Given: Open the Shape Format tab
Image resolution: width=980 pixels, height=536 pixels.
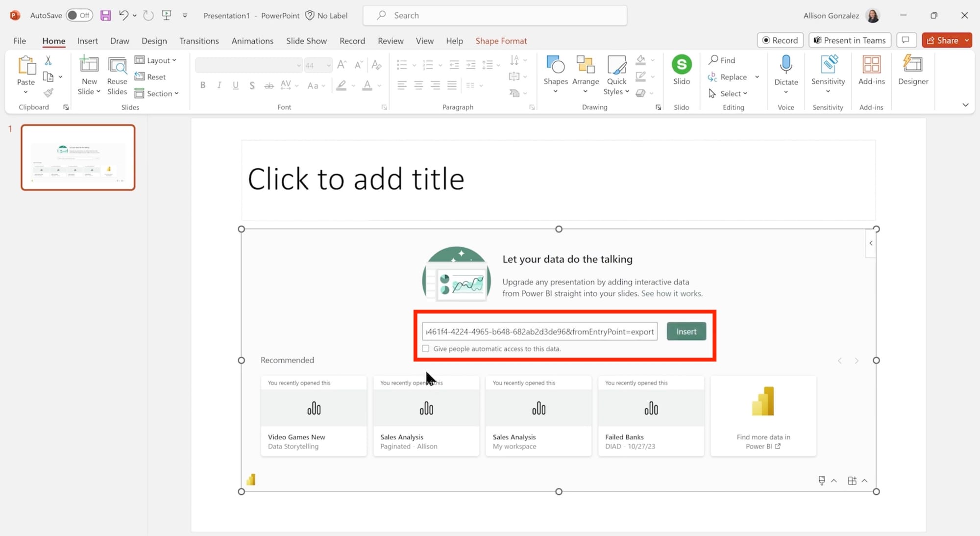Looking at the screenshot, I should click(501, 41).
